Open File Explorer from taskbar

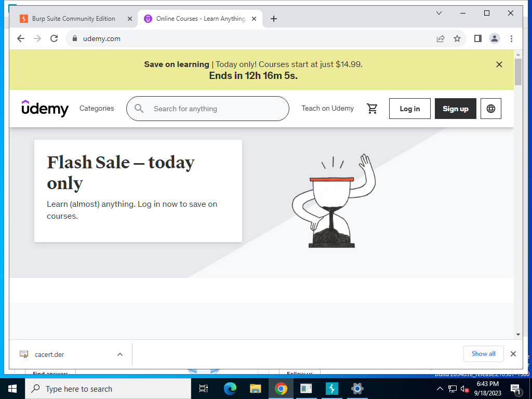pos(256,389)
